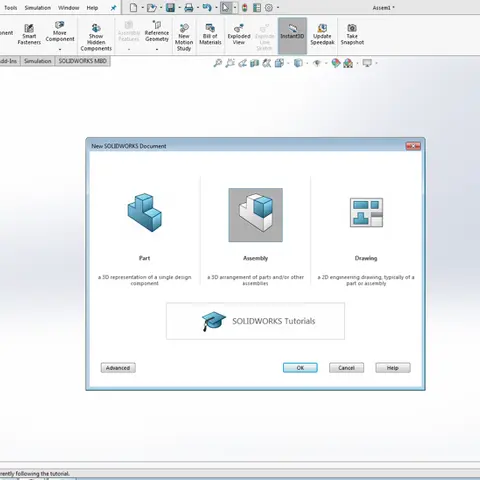Close the New SOLIDWORKS Document dialog

(x=413, y=146)
